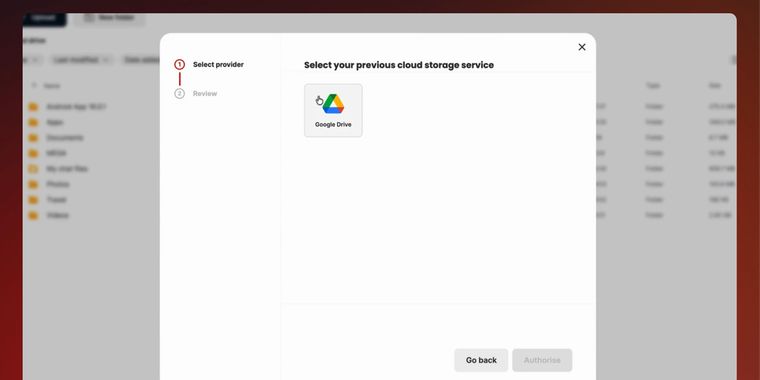Image resolution: width=760 pixels, height=380 pixels.
Task: Open the Travel folder in the background list
Action: tap(56, 200)
